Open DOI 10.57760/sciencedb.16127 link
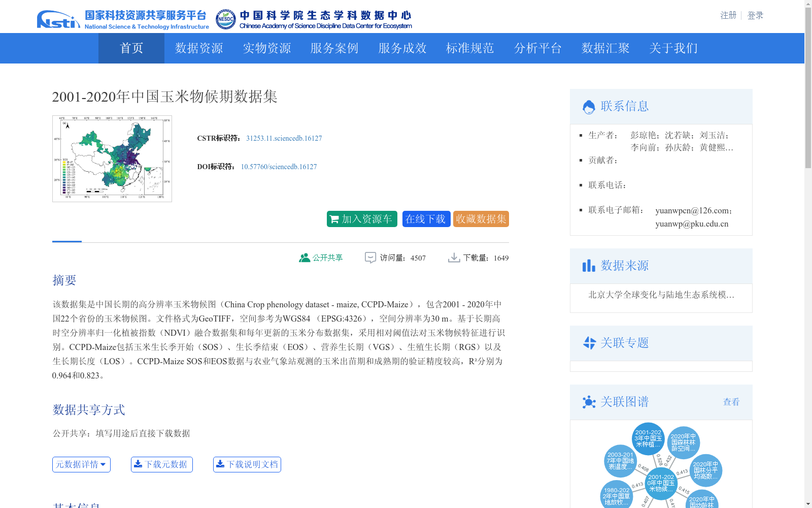The height and width of the screenshot is (508, 812). pos(279,167)
